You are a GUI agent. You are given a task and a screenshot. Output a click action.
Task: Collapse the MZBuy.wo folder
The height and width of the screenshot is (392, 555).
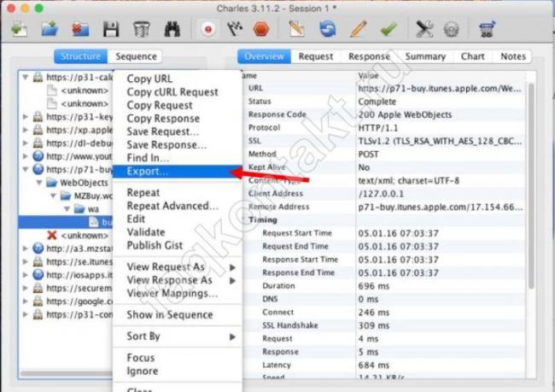point(53,196)
